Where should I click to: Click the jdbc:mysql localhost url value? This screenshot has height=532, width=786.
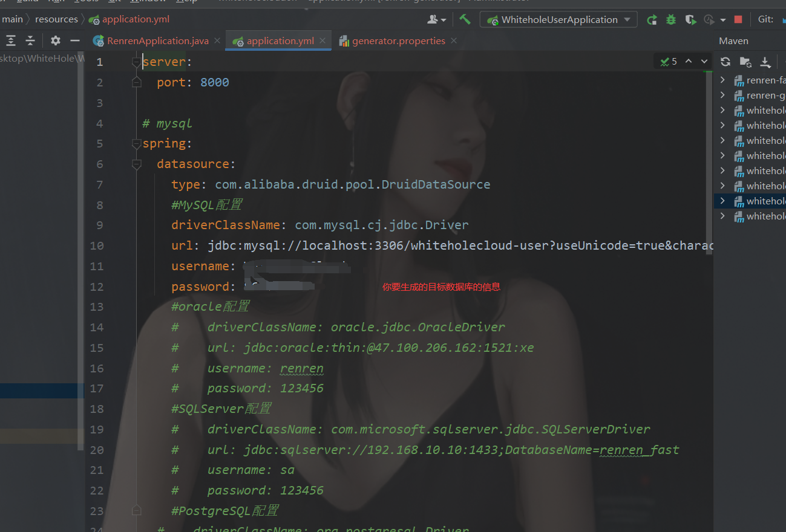[x=460, y=245]
